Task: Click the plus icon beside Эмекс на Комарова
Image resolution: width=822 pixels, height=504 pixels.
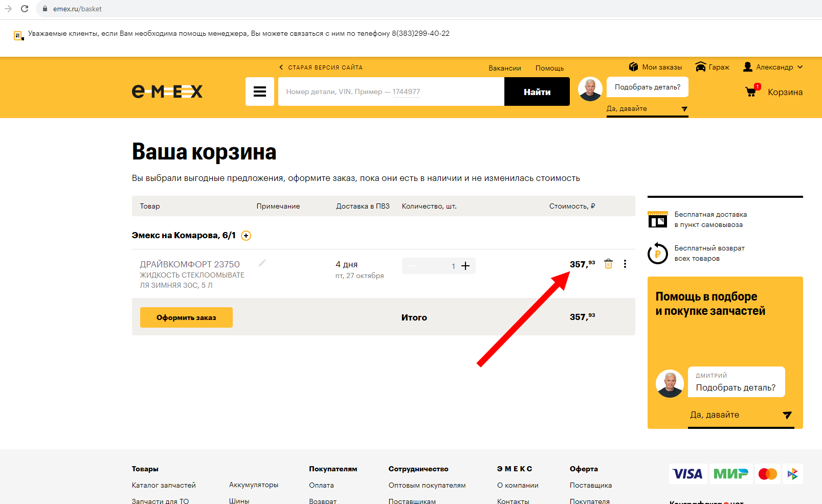Action: [x=246, y=236]
